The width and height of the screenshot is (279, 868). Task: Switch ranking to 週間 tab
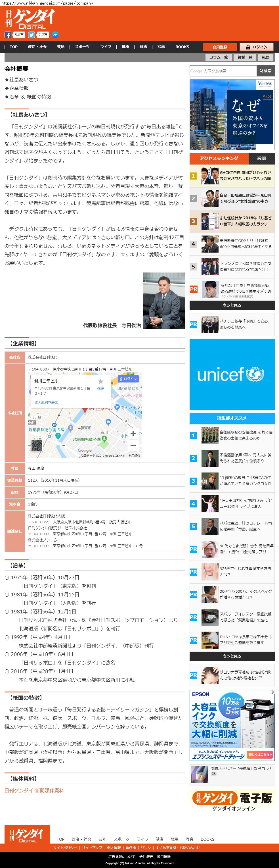tap(261, 158)
